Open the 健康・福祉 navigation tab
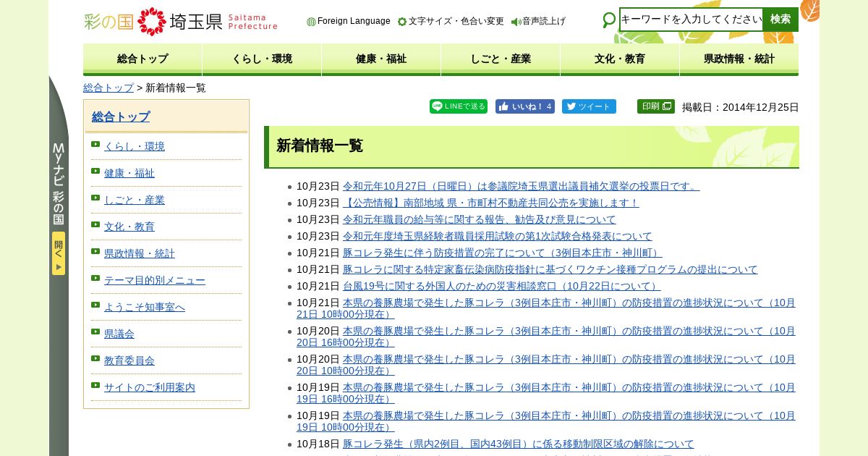Screen dimensions: 868x456 pyautogui.click(x=381, y=59)
